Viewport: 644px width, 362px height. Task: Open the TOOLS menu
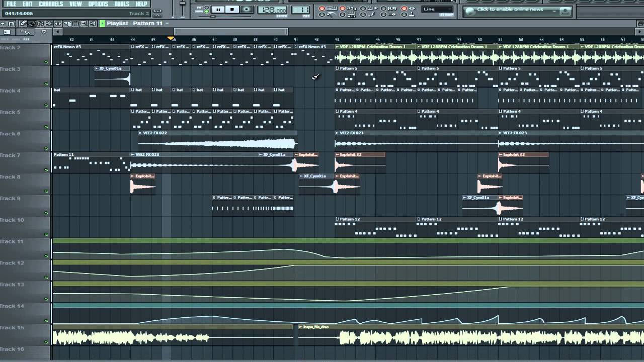[x=122, y=4]
